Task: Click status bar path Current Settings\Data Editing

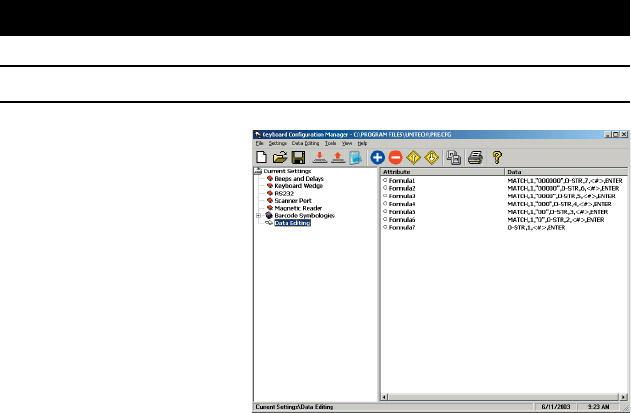Action: click(x=294, y=407)
